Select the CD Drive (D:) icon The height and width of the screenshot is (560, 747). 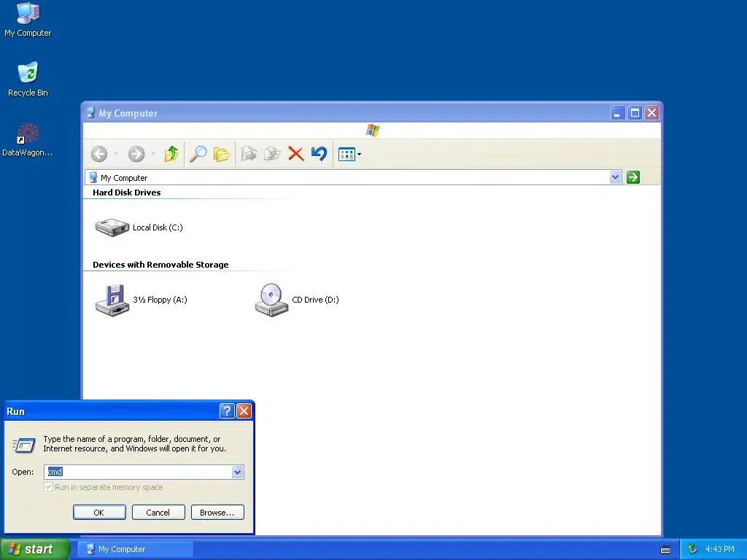coord(297,300)
